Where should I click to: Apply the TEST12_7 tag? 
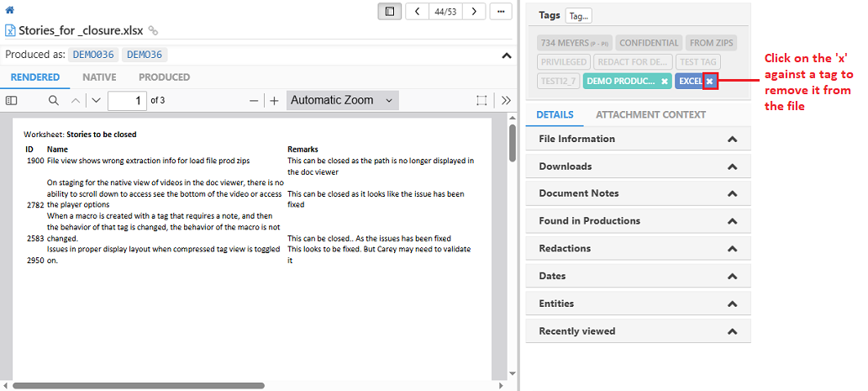tap(558, 81)
